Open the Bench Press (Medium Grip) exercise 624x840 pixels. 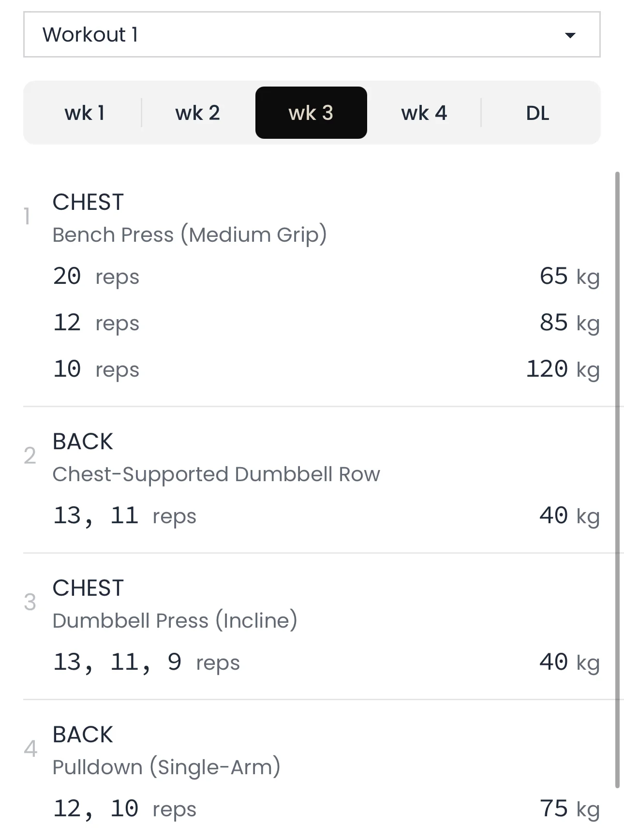(x=189, y=235)
